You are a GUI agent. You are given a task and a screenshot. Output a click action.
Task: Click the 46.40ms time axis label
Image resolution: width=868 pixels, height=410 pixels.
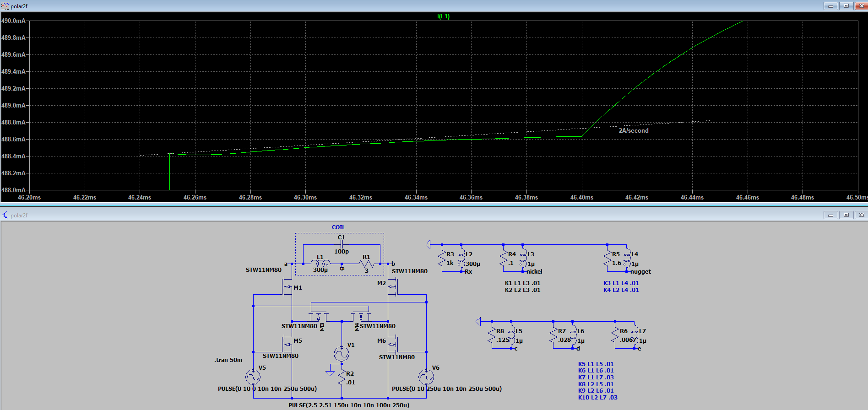tap(581, 198)
